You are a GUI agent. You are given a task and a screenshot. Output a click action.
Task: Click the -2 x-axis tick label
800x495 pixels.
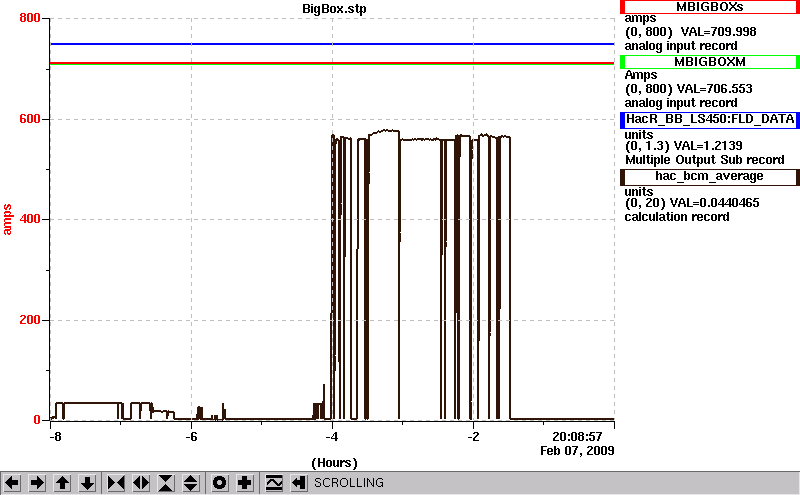tap(473, 437)
